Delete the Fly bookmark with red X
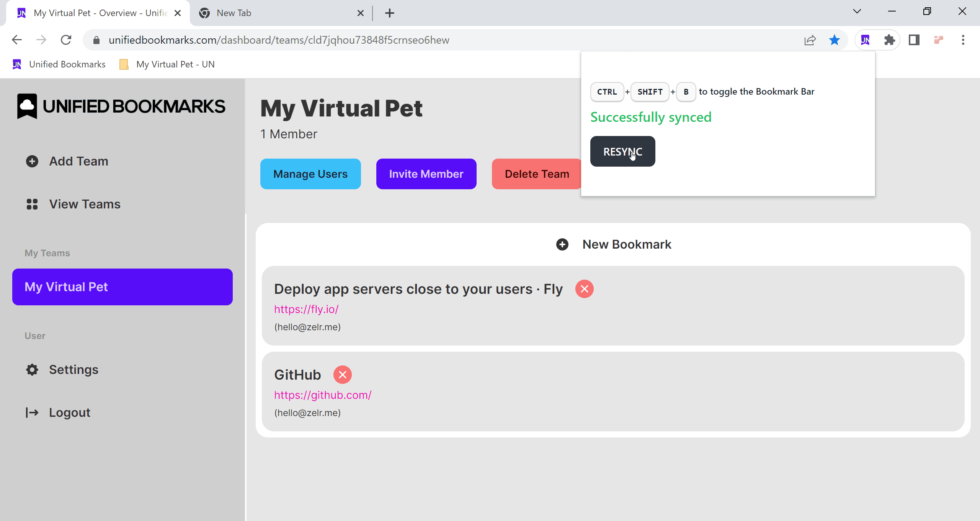Viewport: 980px width, 521px height. (x=584, y=289)
